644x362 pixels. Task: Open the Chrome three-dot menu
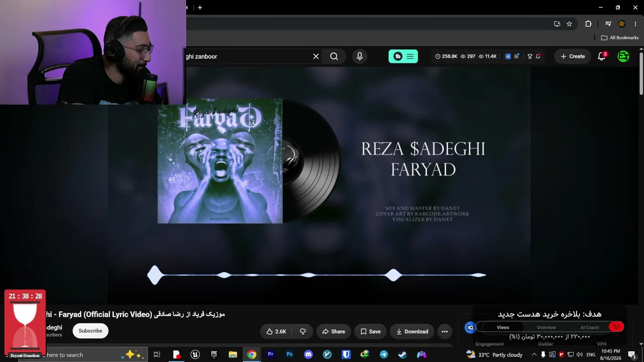point(636,24)
